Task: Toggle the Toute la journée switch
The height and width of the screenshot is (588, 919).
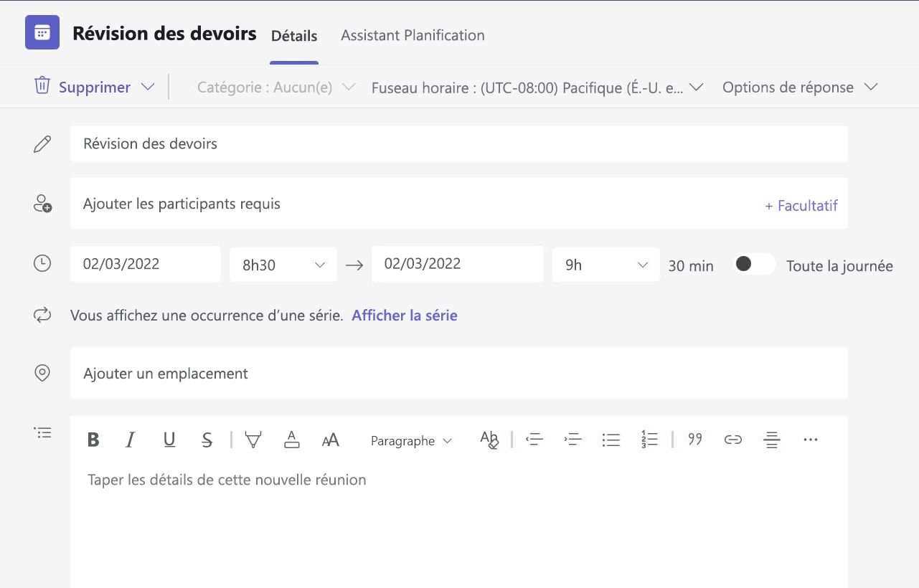Action: [x=755, y=264]
